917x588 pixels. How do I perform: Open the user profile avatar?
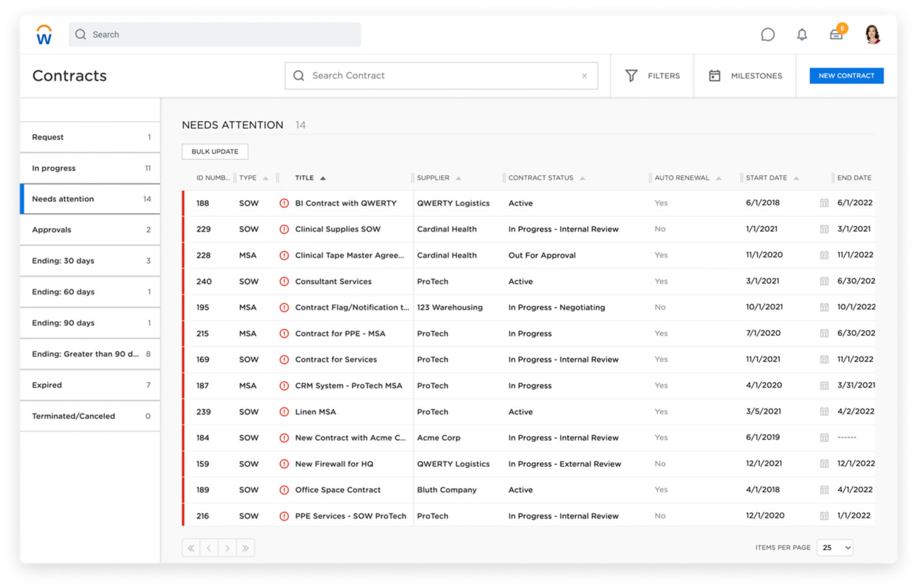[x=872, y=34]
